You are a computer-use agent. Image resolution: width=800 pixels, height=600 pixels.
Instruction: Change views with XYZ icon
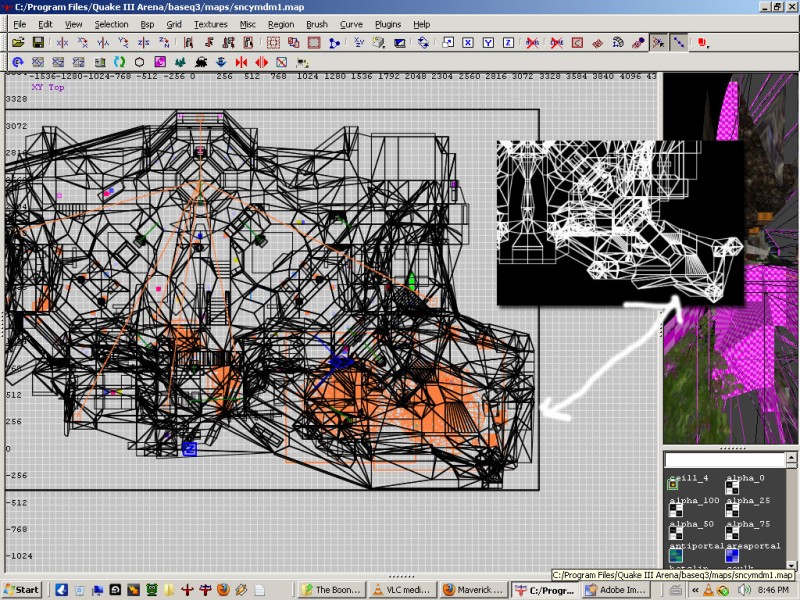point(359,43)
